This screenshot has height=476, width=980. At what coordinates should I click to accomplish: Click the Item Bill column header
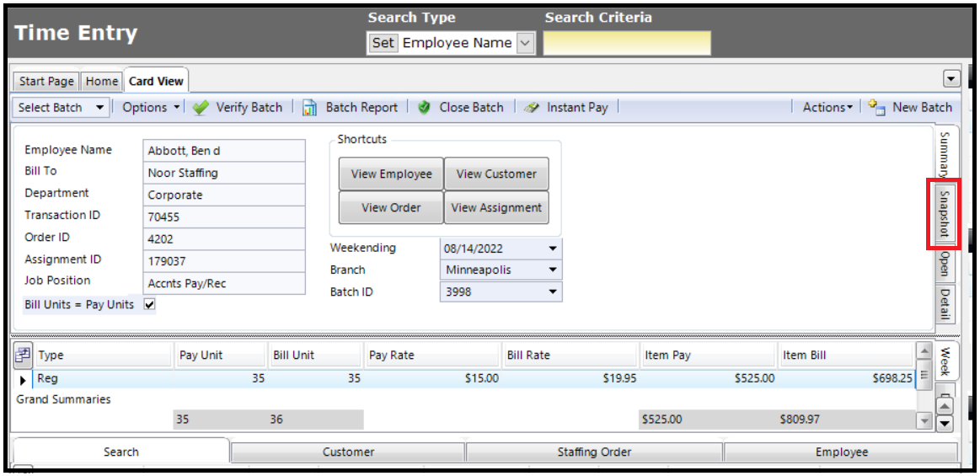click(846, 356)
